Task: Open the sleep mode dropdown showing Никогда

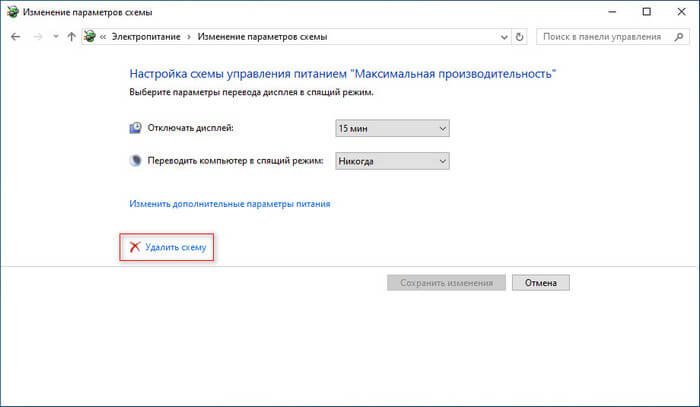Action: pyautogui.click(x=392, y=161)
